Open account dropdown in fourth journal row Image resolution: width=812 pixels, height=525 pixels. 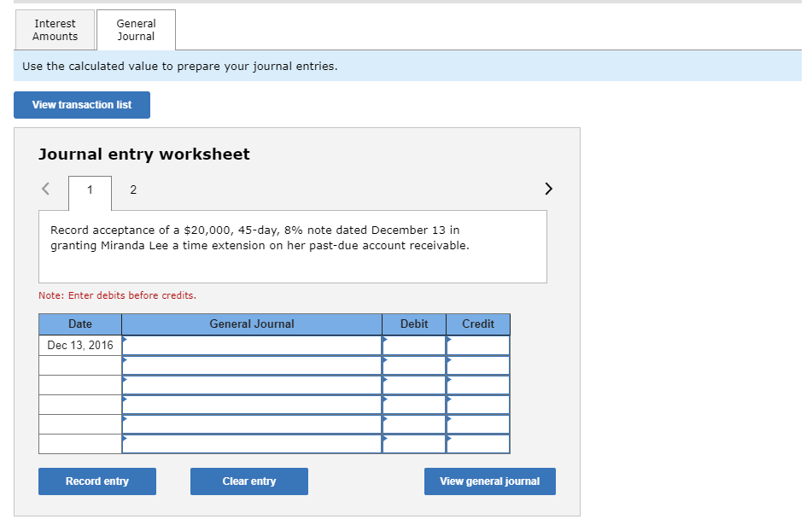pos(252,405)
